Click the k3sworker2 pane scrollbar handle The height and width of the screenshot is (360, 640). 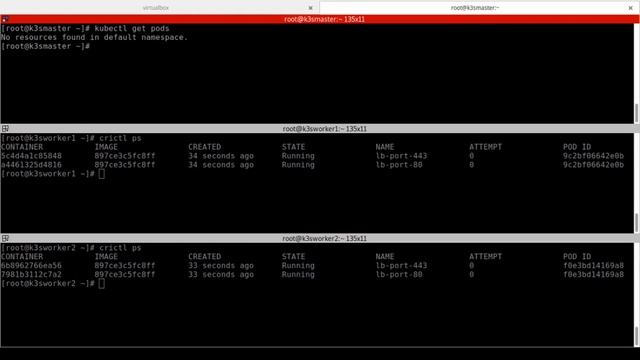point(636,336)
